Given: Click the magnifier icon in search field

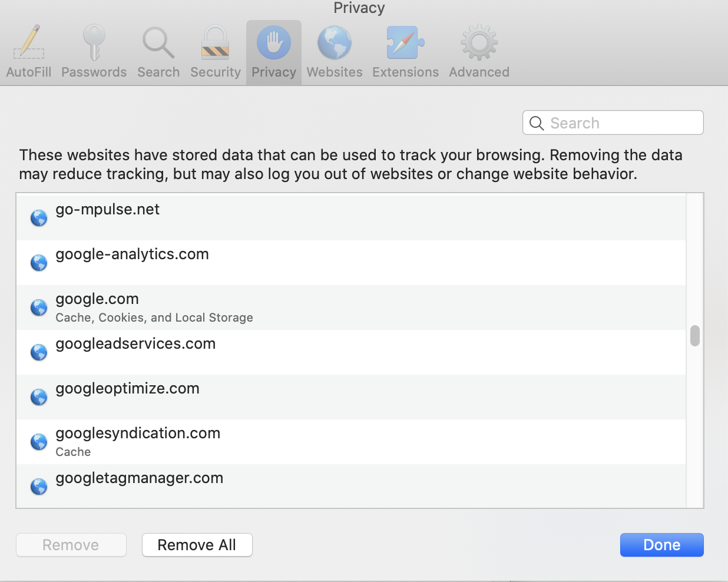Looking at the screenshot, I should pos(537,123).
